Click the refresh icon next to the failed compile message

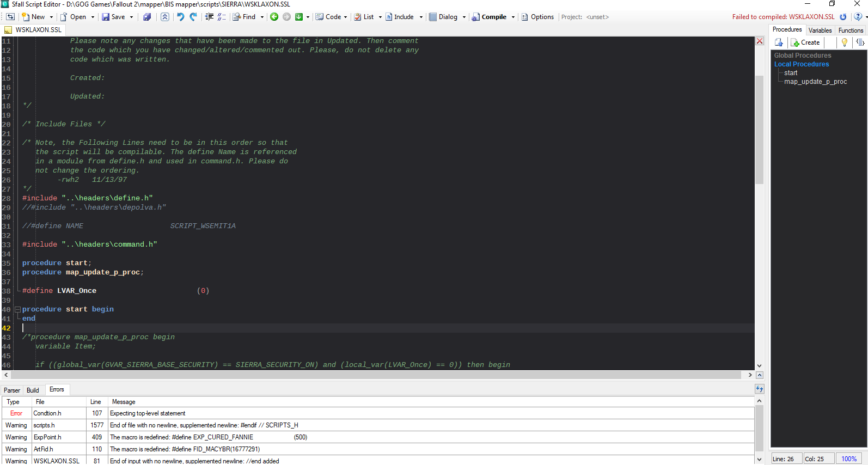(843, 17)
